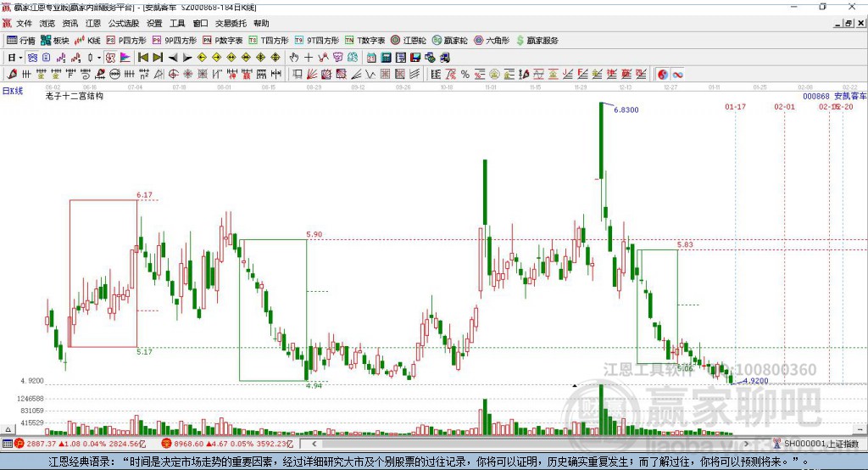Open the 浏览 menu
Screen dimensions: 868x470
[x=47, y=23]
